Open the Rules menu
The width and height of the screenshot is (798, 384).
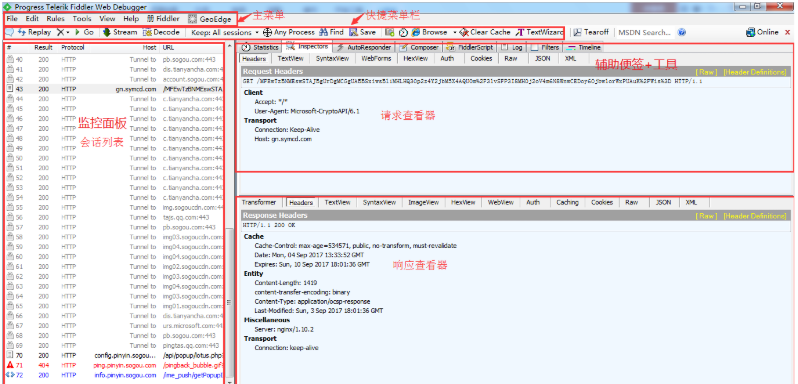[55, 18]
